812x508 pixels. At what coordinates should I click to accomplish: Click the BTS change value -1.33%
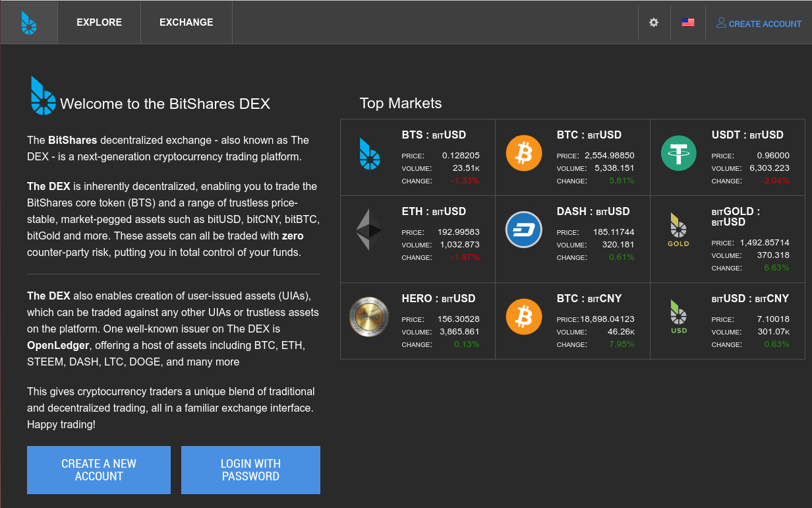click(465, 181)
